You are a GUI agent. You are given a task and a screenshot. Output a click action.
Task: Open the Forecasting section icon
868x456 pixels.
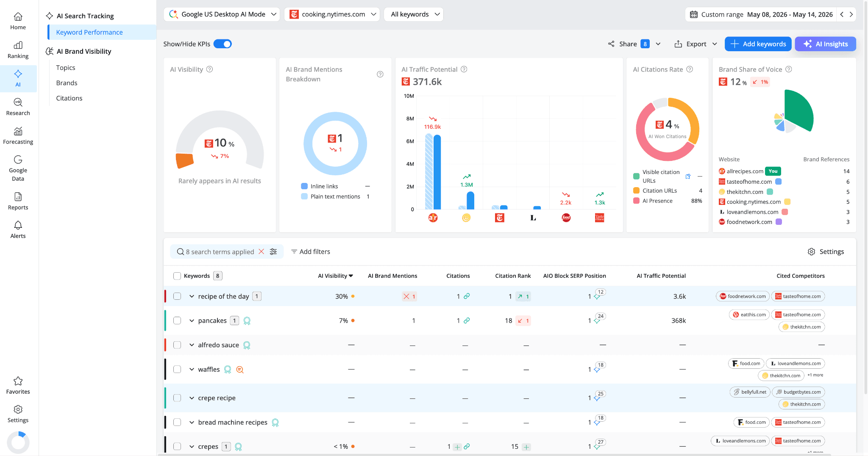(x=18, y=131)
